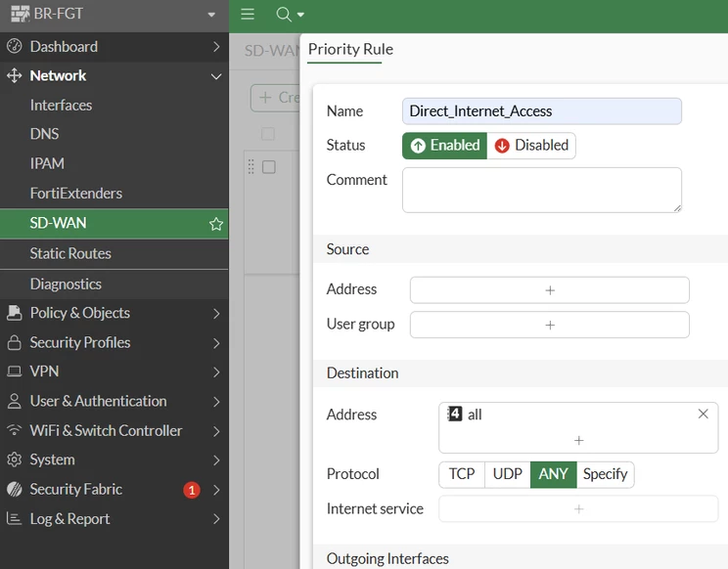Click the Name field Direct_Internet_Access
This screenshot has width=728, height=569.
tap(542, 111)
